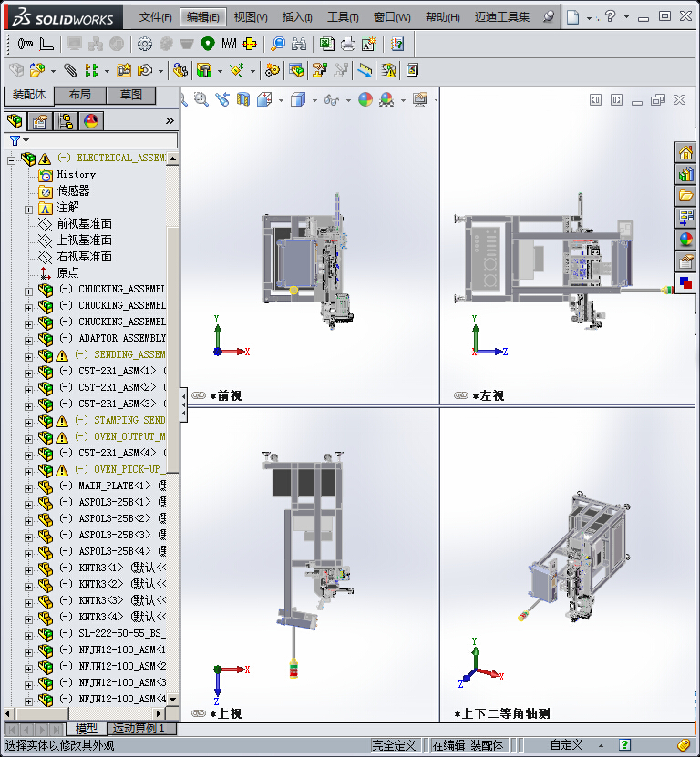This screenshot has height=757, width=700.
Task: Expand panel tabs with double chevron
Action: tap(170, 120)
